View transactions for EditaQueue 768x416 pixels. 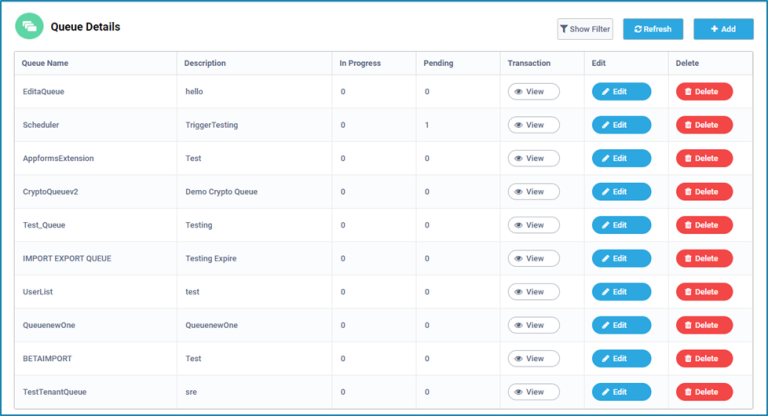533,92
